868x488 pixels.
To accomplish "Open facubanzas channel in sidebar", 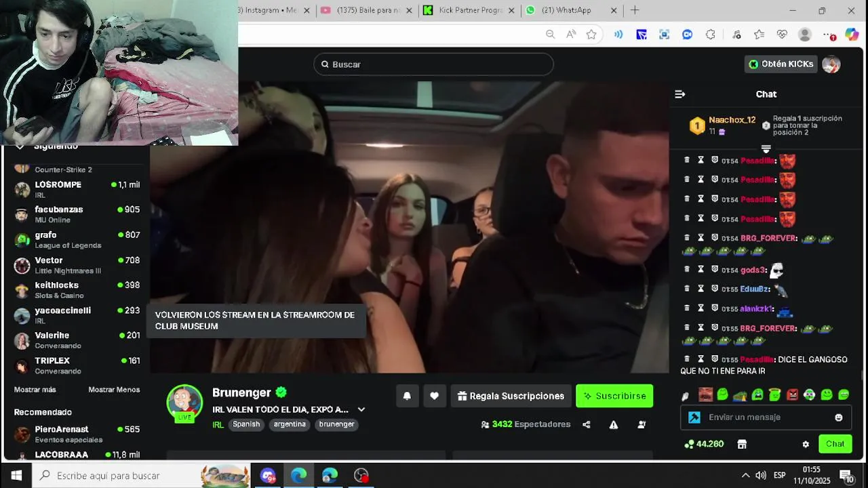I will point(77,214).
